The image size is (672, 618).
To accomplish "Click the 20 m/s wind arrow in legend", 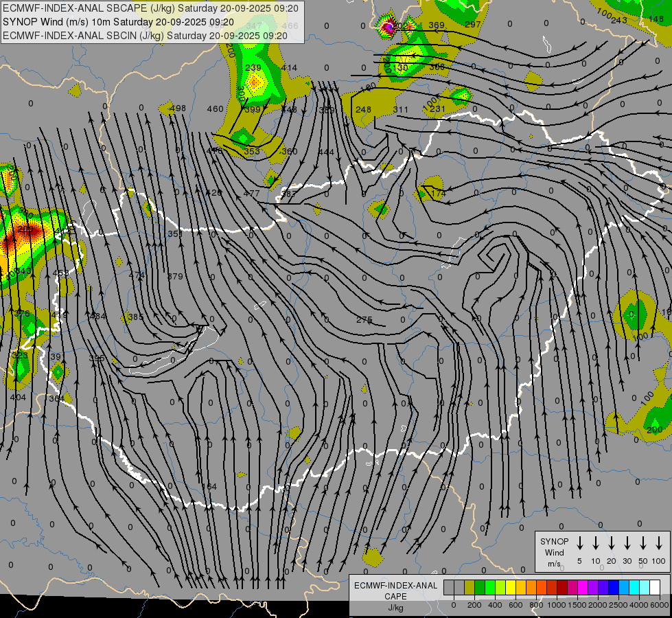I will coord(611,543).
